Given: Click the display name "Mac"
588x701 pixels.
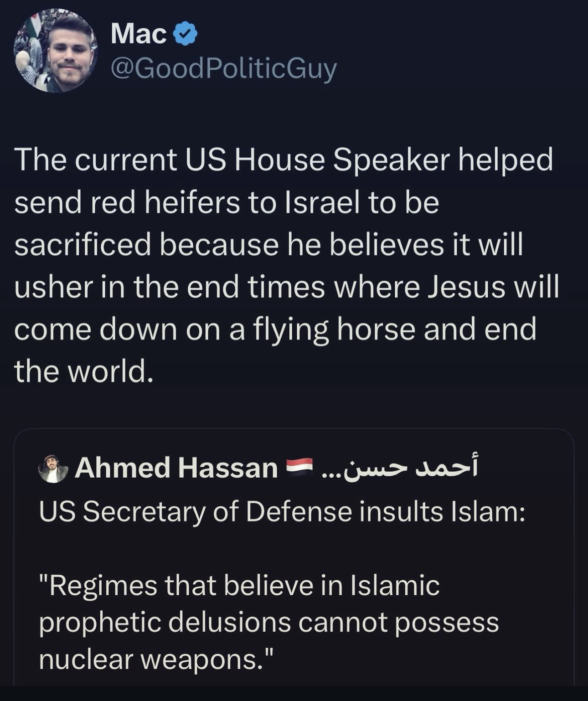Looking at the screenshot, I should point(139,34).
